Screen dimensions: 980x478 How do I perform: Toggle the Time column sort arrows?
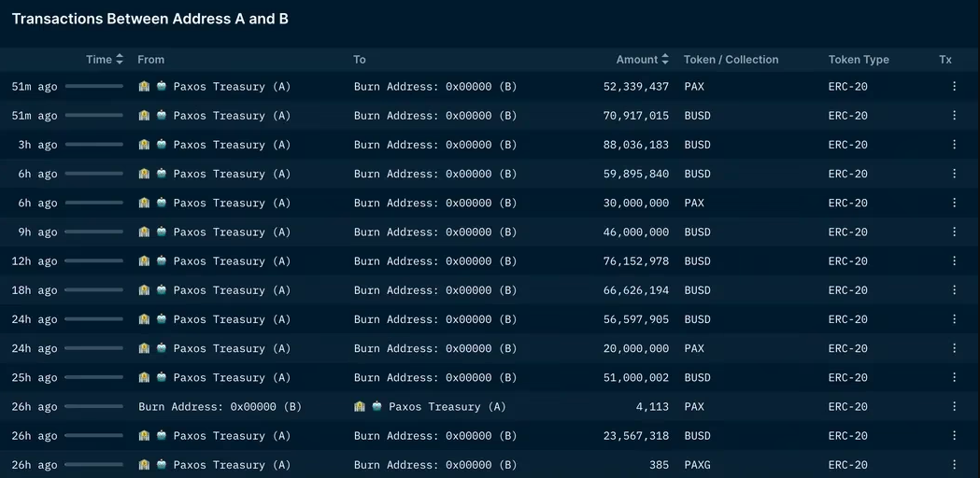tap(120, 60)
